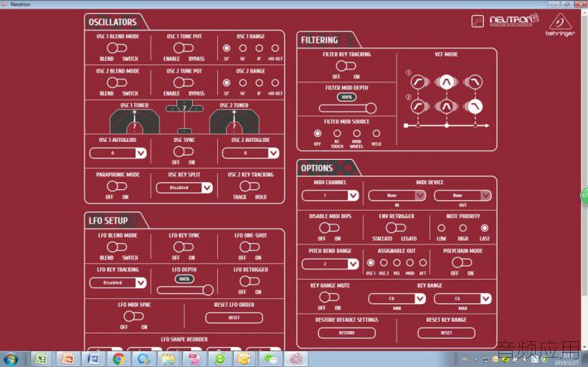
Task: Click the LFO Depth 100% value badge
Action: [x=184, y=279]
